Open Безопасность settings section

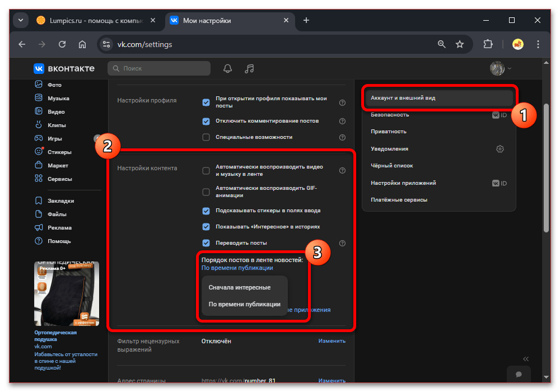439,115
